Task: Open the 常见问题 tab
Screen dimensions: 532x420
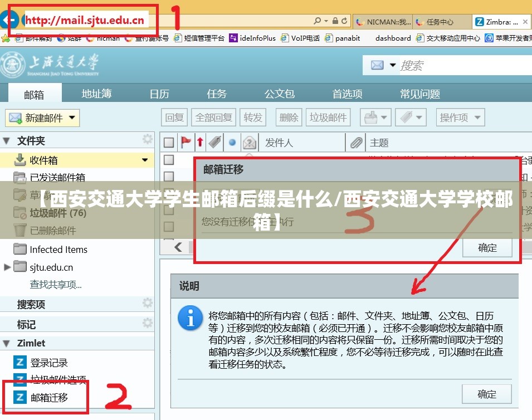Action: pyautogui.click(x=420, y=94)
